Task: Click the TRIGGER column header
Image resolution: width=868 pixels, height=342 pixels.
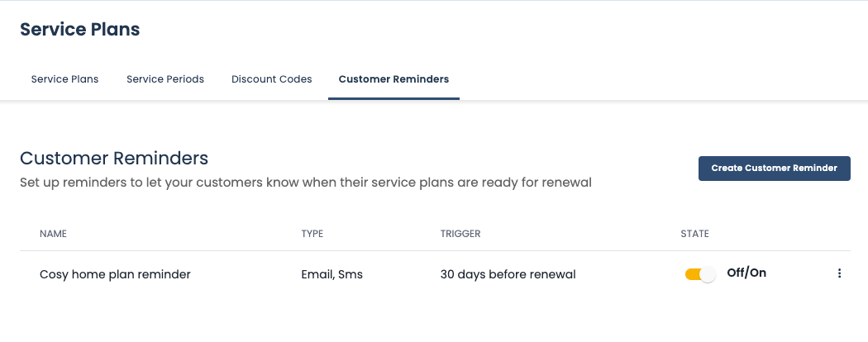Action: point(460,234)
